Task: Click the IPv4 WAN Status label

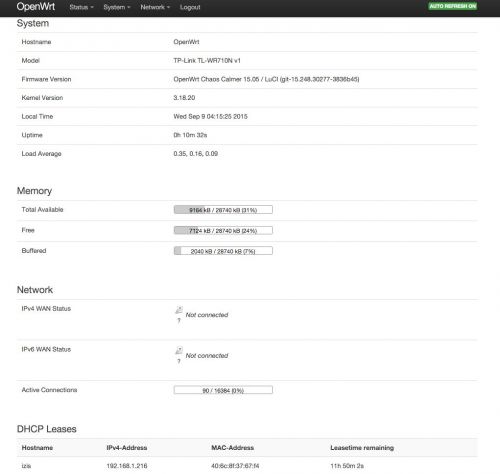Action: [x=46, y=309]
